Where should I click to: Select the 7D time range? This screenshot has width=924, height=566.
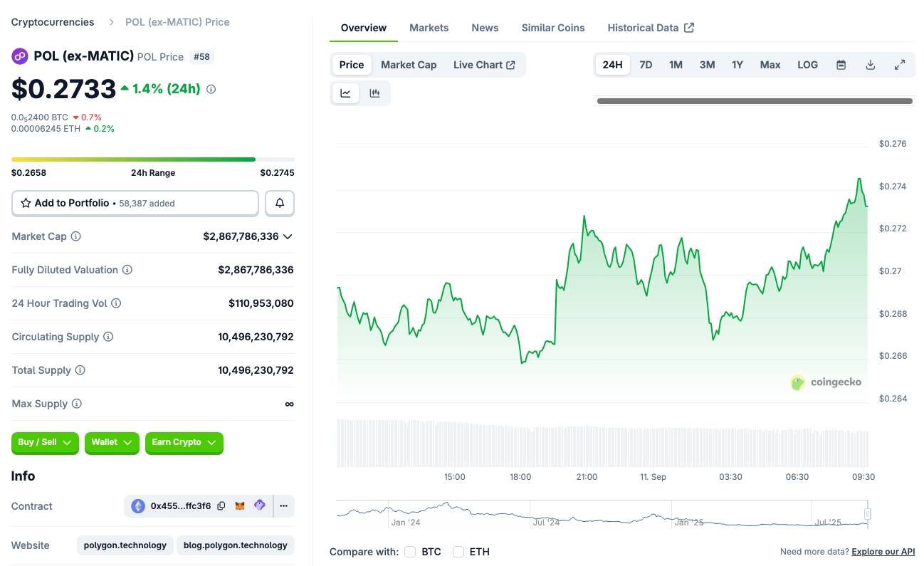[646, 65]
